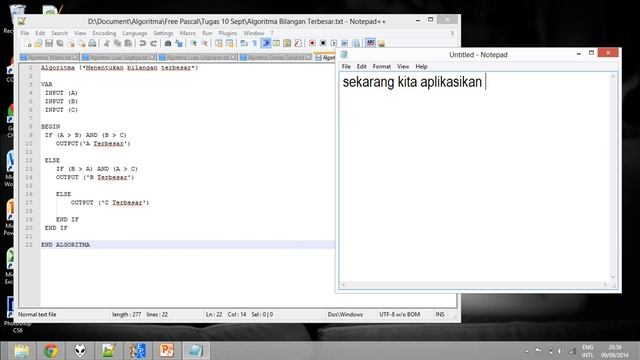Click the Paste icon in Notepad++ toolbar

coord(128,44)
